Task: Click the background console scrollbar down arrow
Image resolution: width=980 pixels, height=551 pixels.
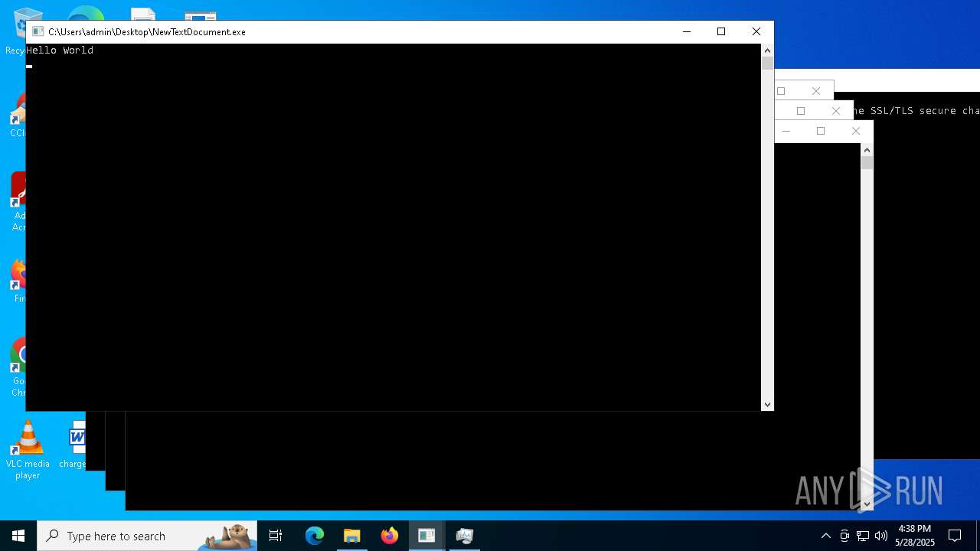Action: pyautogui.click(x=867, y=504)
